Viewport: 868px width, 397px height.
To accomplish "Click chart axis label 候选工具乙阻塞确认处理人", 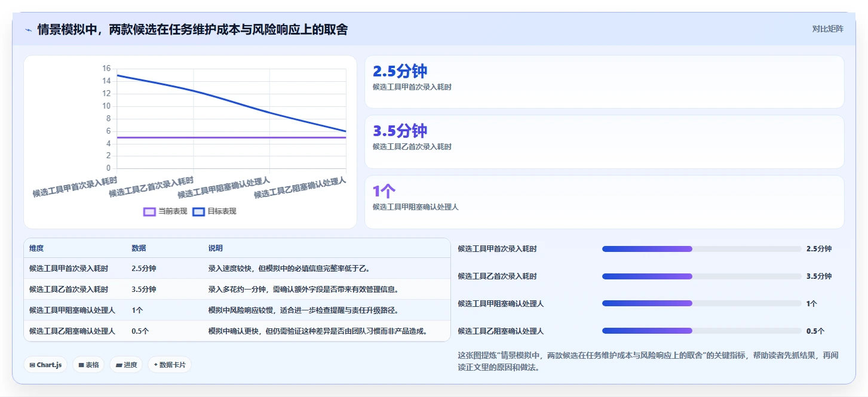I will click(300, 187).
